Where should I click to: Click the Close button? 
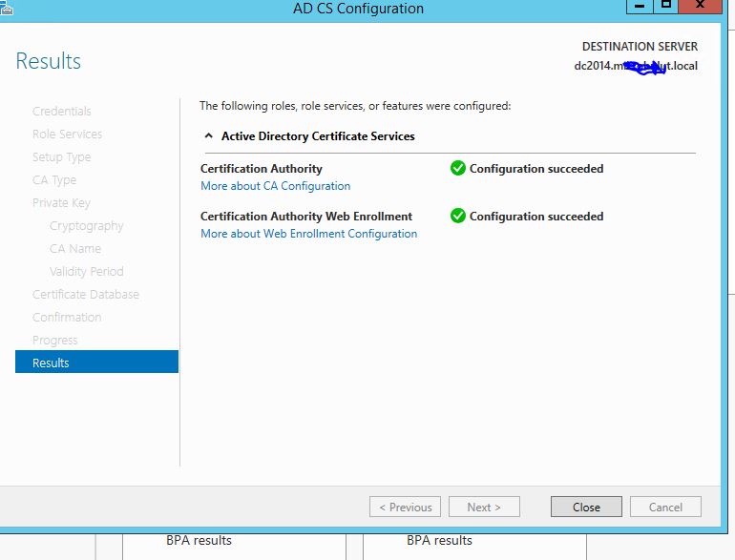pos(586,507)
